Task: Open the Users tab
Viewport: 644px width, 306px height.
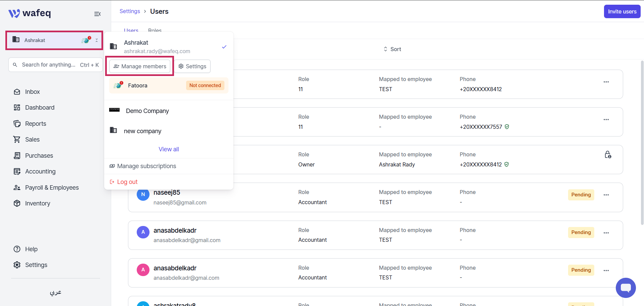Action: 131,31
